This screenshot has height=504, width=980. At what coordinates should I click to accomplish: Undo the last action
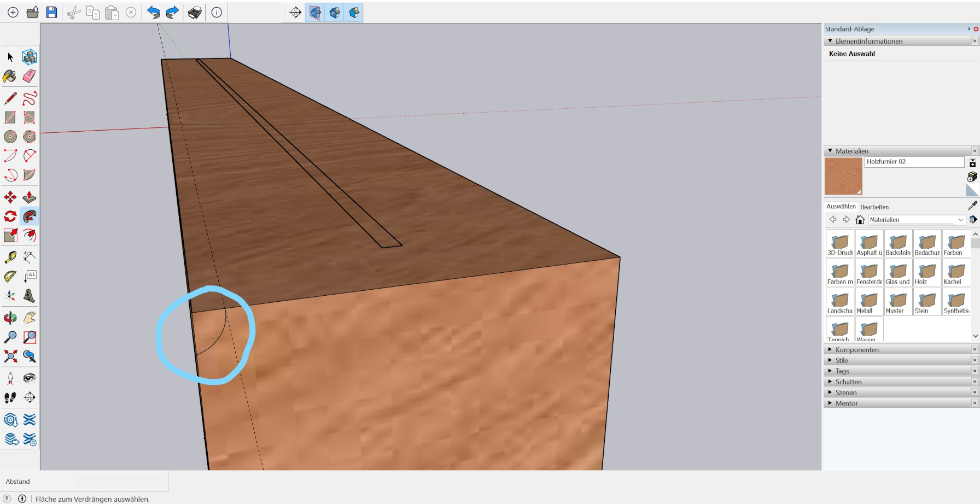pyautogui.click(x=154, y=13)
